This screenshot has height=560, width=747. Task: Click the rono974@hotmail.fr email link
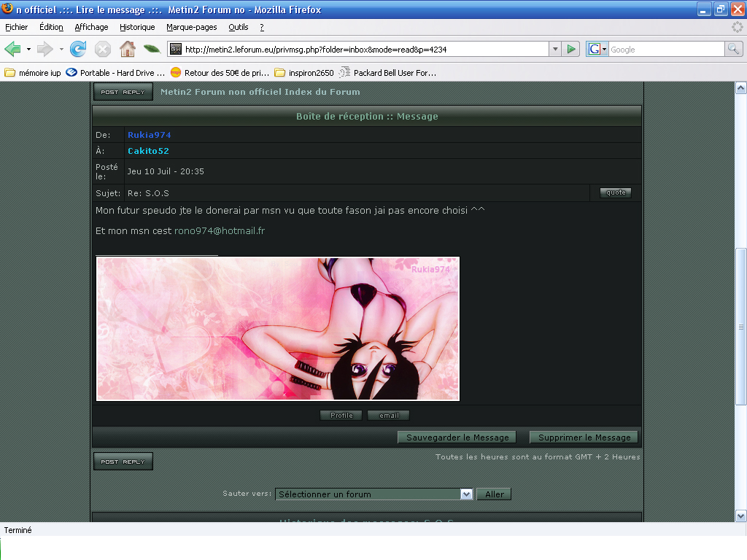tap(219, 231)
